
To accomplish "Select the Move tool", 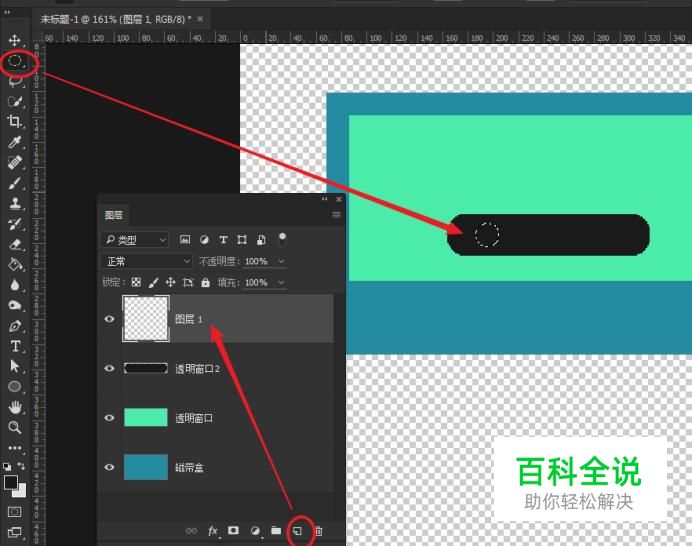I will tap(15, 40).
